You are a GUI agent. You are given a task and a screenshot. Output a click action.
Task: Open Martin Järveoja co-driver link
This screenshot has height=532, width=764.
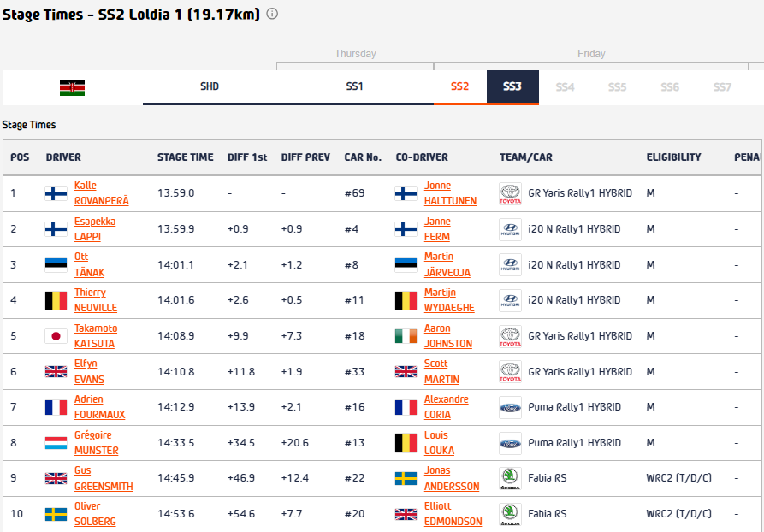[x=447, y=264]
